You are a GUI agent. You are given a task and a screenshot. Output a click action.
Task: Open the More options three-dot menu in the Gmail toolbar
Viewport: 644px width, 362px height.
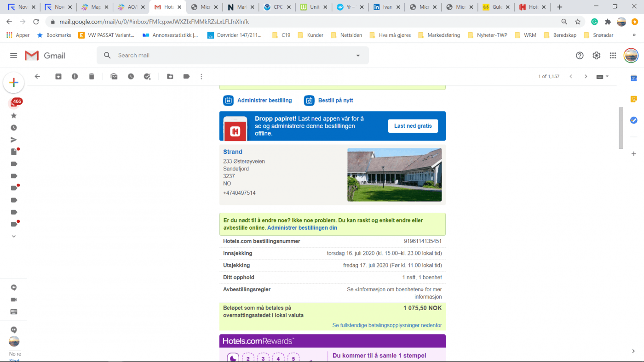point(201,77)
